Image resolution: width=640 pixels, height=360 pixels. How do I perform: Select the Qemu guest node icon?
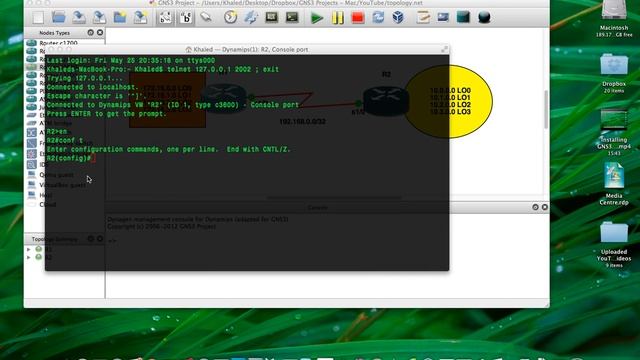[x=32, y=175]
